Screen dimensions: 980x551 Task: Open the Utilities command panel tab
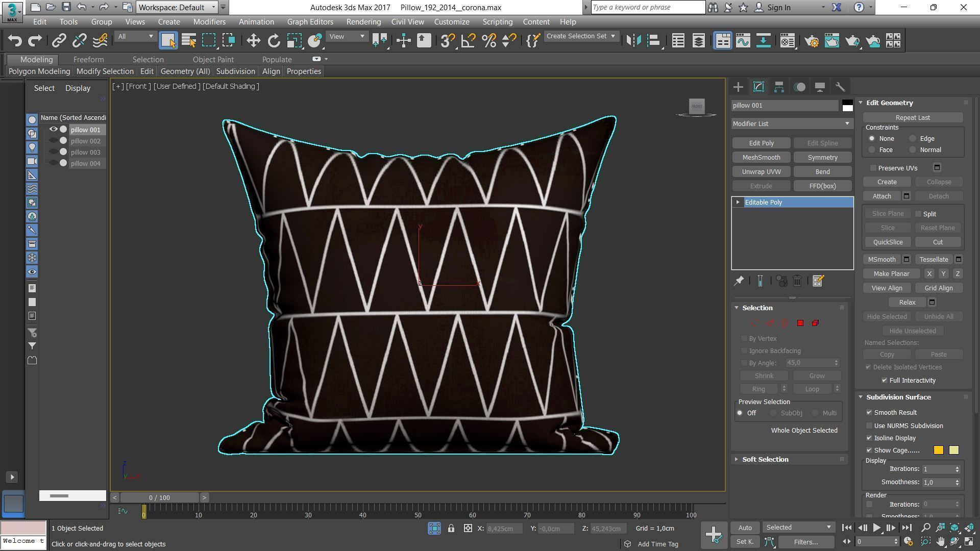tap(840, 87)
